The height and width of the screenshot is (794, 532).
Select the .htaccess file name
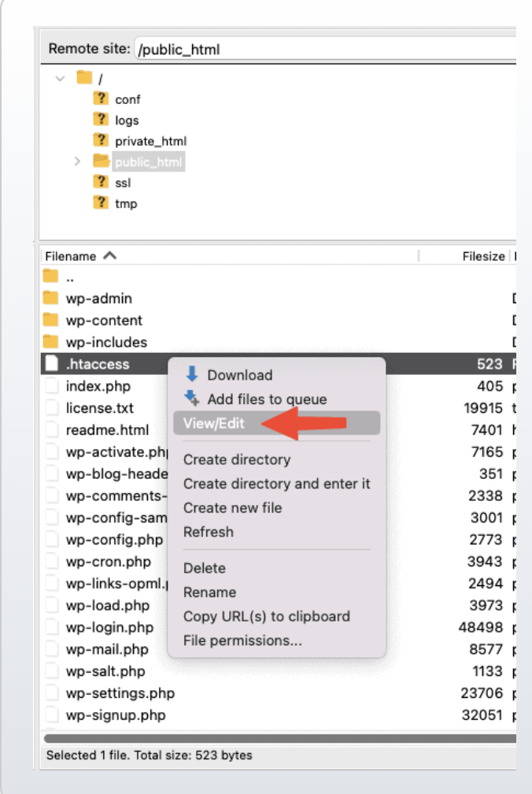[x=98, y=364]
